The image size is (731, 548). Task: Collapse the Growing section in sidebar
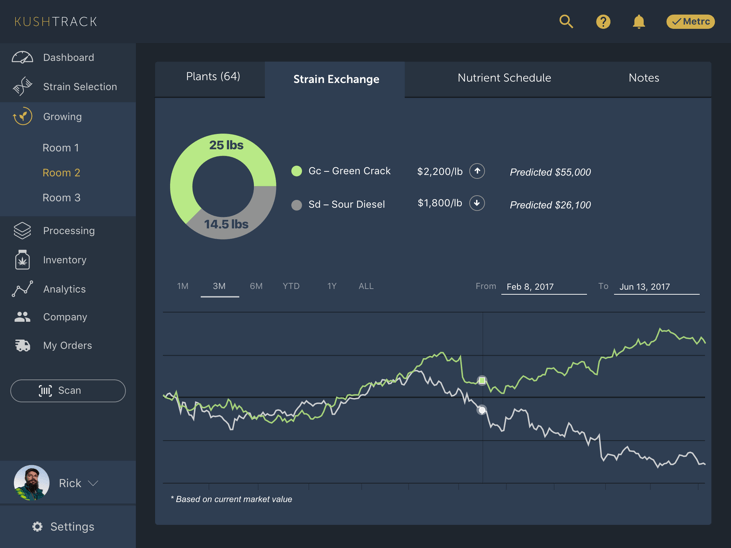[62, 117]
